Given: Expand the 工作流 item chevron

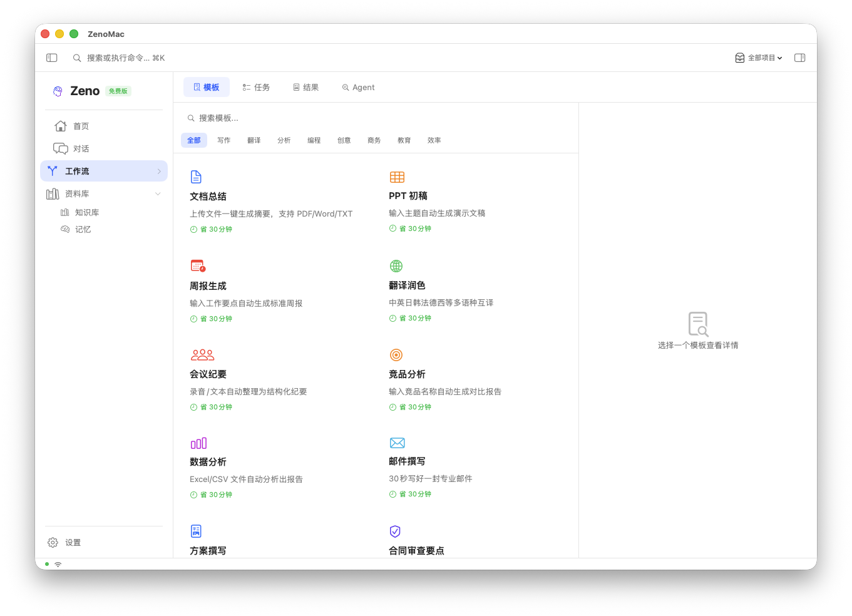Looking at the screenshot, I should click(158, 170).
